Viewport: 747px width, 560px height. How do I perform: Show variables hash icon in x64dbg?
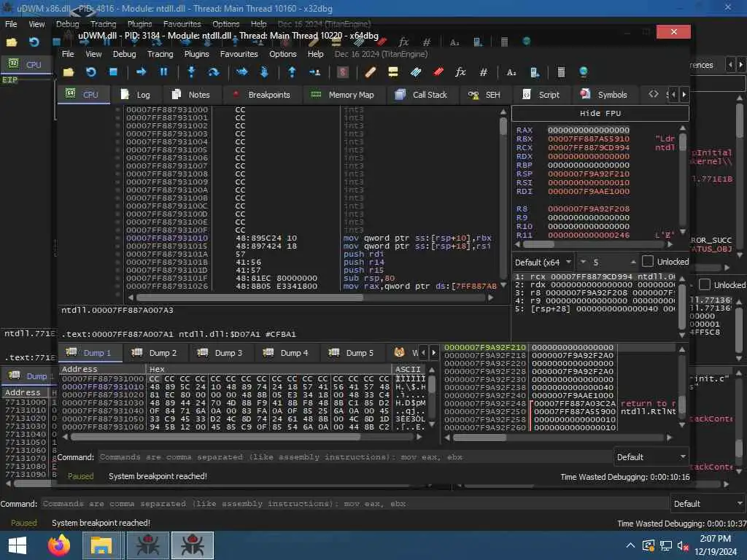pyautogui.click(x=483, y=72)
